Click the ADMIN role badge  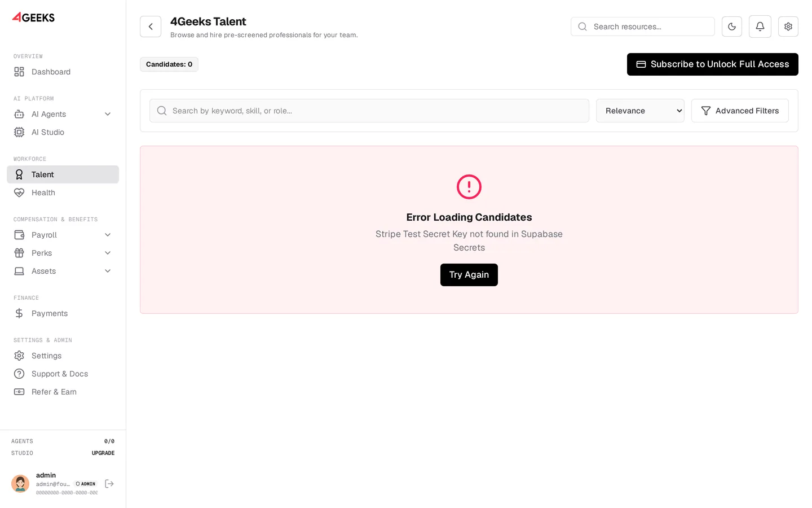(x=86, y=484)
